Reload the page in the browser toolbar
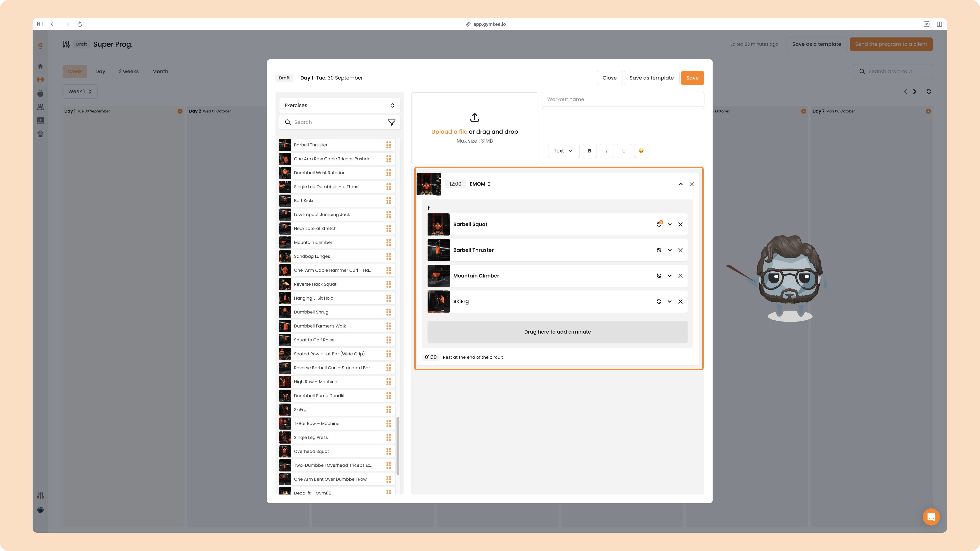This screenshot has width=980, height=551. tap(79, 24)
